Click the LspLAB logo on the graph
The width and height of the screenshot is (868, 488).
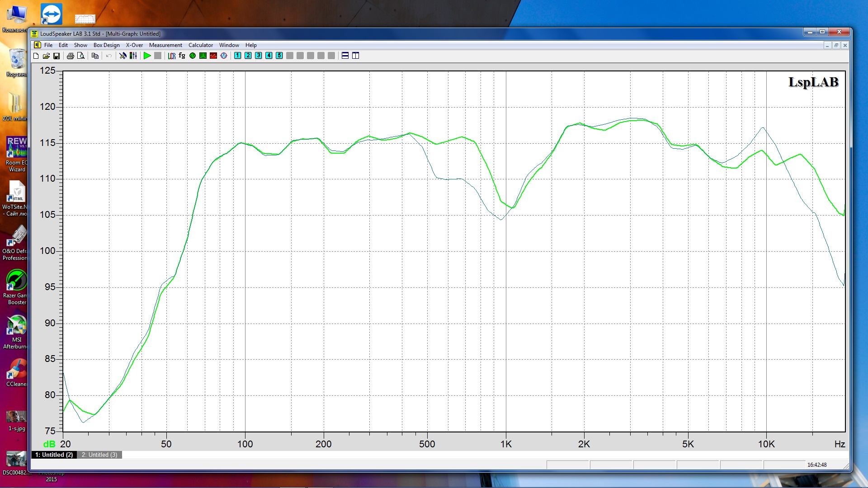(x=813, y=82)
